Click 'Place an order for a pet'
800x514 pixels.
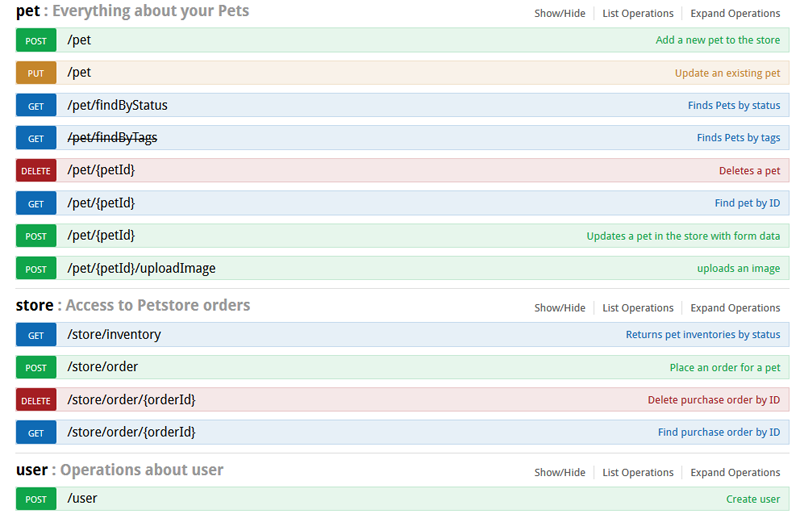(x=724, y=368)
